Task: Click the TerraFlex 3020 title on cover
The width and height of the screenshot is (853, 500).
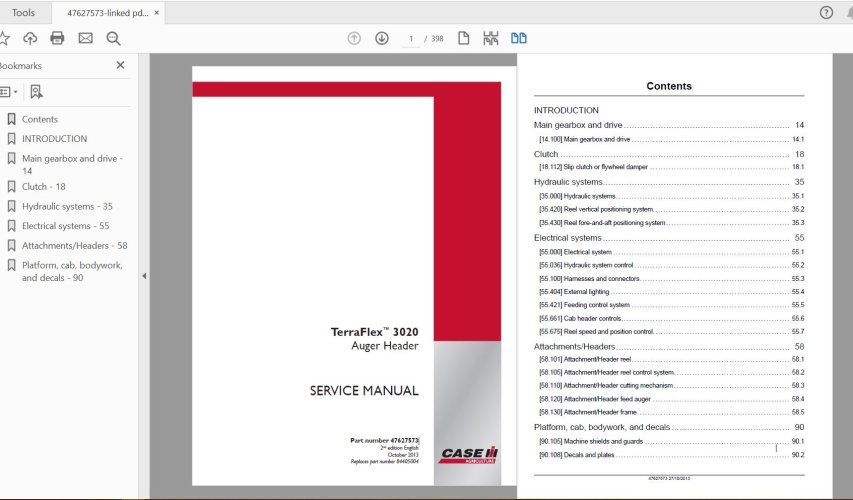Action: pyautogui.click(x=374, y=332)
